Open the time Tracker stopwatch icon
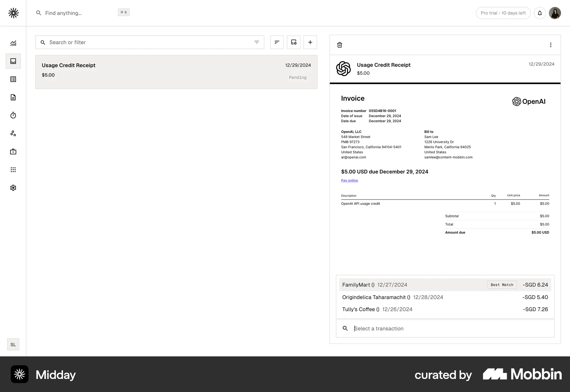The image size is (570, 392). click(x=13, y=115)
